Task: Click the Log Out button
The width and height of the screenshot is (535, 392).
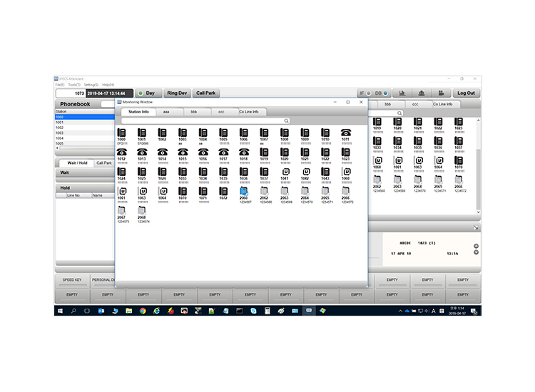Action: tap(466, 93)
